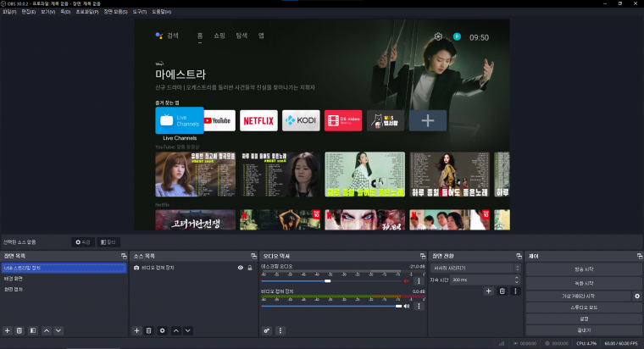Open the 파일(F) menu
Image resolution: width=644 pixels, height=349 pixels.
click(x=9, y=12)
